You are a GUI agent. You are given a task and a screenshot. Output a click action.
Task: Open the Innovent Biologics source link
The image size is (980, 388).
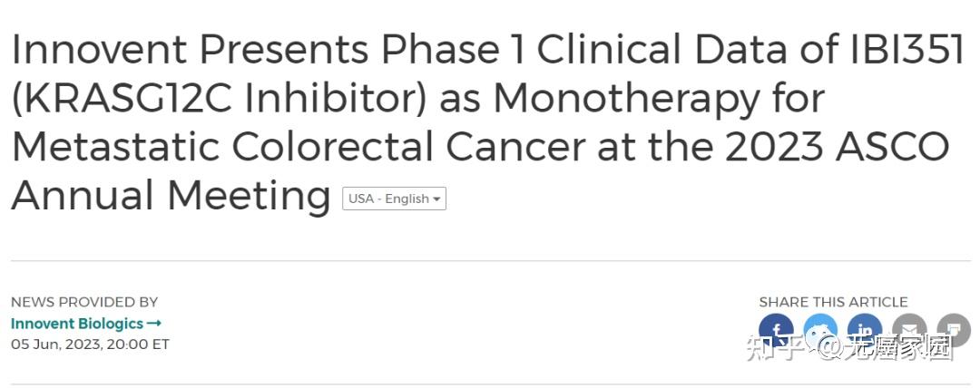click(77, 323)
